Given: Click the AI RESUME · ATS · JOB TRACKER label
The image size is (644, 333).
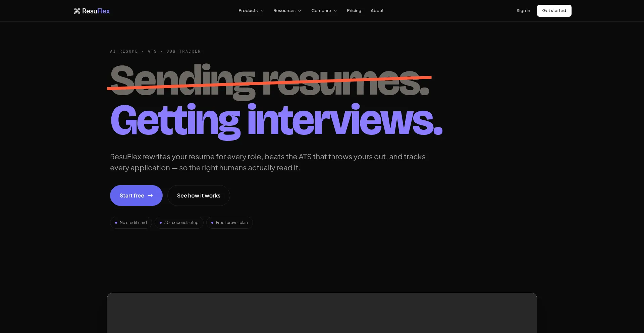Looking at the screenshot, I should (155, 51).
